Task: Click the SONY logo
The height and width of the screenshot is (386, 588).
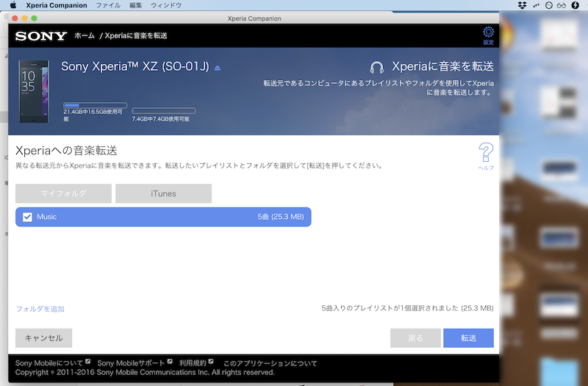Action: (41, 35)
